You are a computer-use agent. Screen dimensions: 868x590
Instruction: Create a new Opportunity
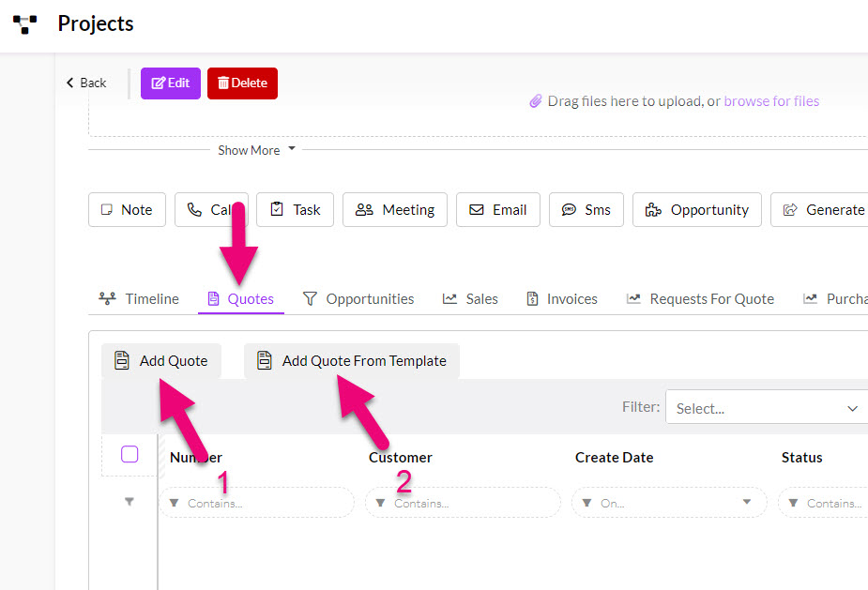coord(697,210)
